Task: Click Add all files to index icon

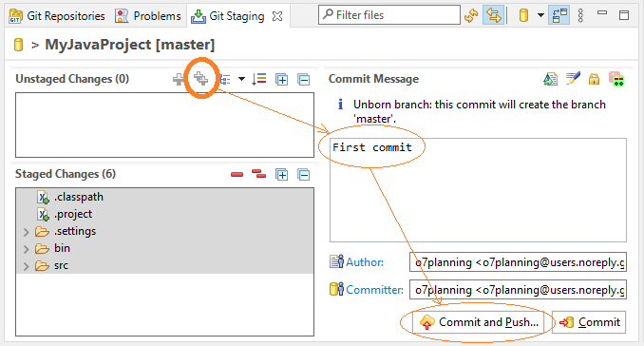Action: 200,78
